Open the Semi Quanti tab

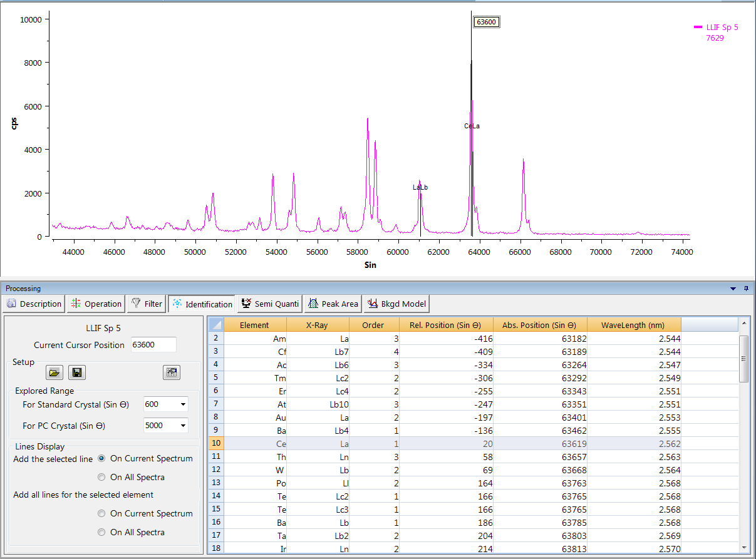click(270, 304)
